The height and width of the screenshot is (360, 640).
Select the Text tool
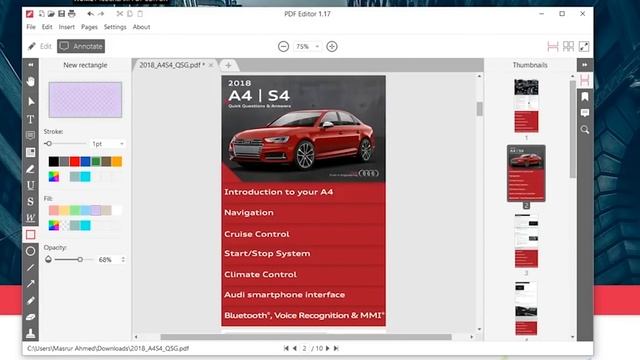click(x=31, y=119)
